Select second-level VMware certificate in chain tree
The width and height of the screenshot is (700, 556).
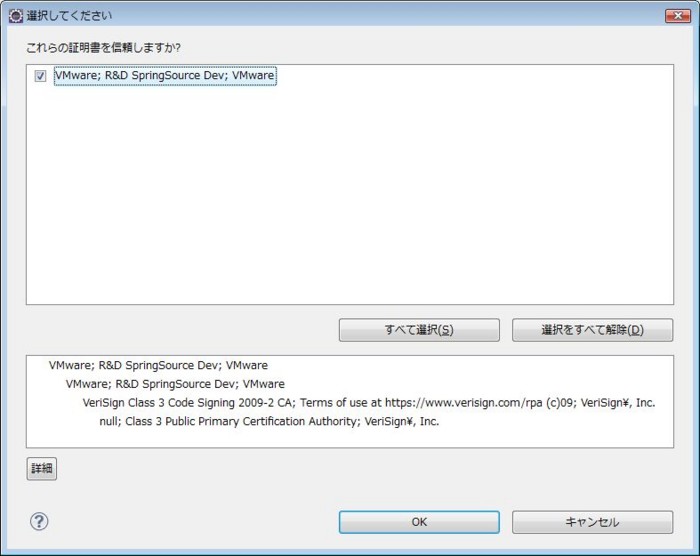175,384
